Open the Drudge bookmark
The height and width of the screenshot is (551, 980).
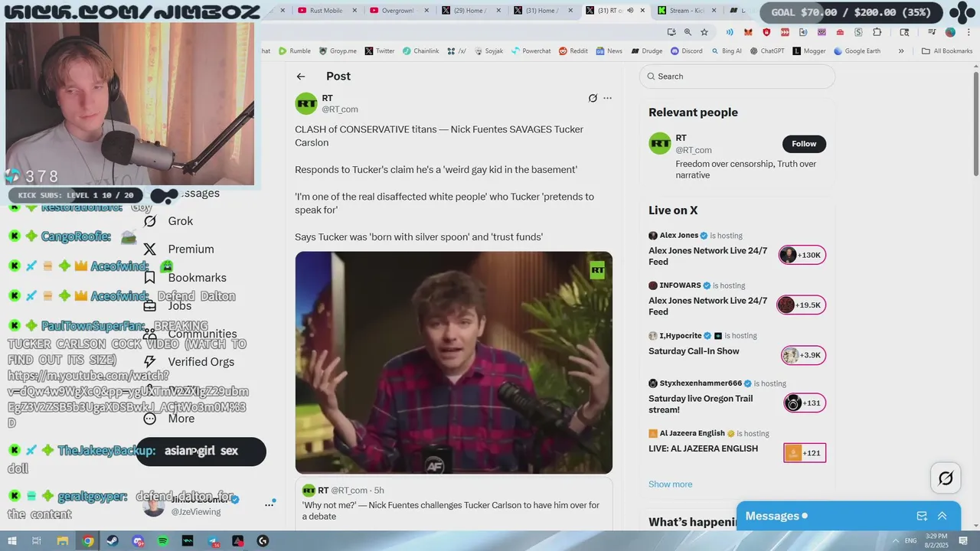click(x=647, y=51)
